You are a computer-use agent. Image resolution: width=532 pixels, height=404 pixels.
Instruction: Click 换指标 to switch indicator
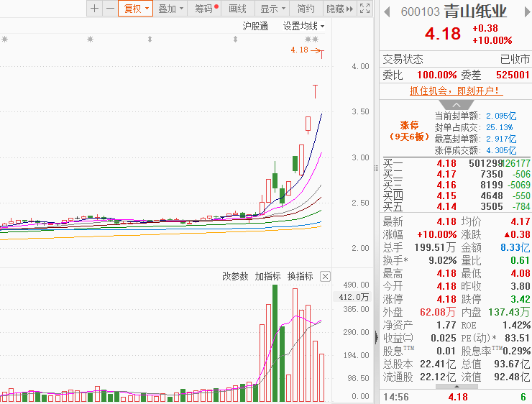pyautogui.click(x=301, y=276)
